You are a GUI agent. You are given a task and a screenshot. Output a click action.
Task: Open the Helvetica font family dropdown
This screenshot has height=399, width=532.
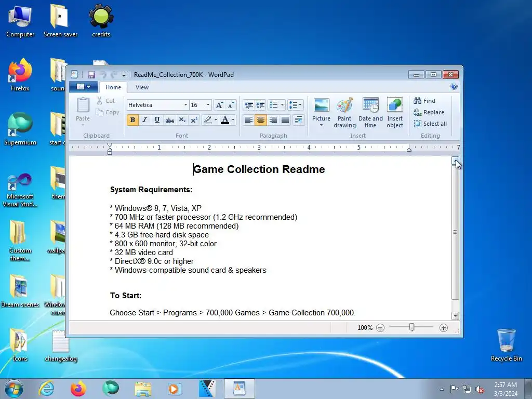coord(185,105)
